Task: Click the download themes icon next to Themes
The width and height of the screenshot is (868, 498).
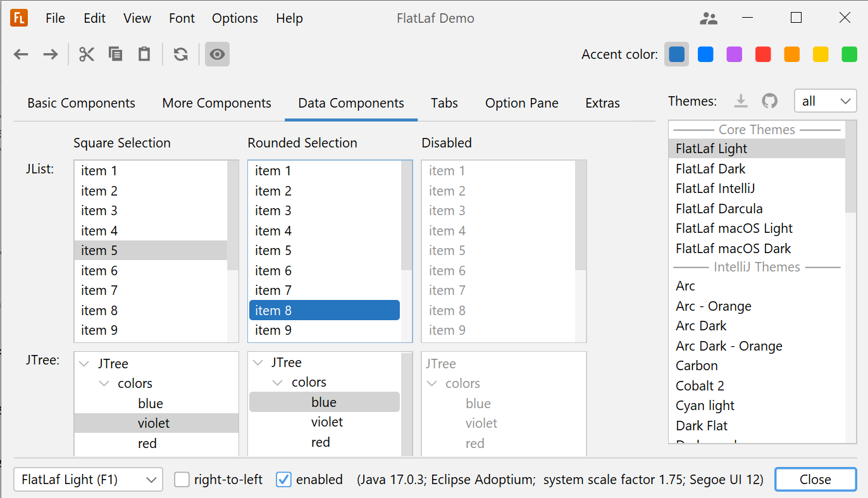Action: click(x=740, y=101)
